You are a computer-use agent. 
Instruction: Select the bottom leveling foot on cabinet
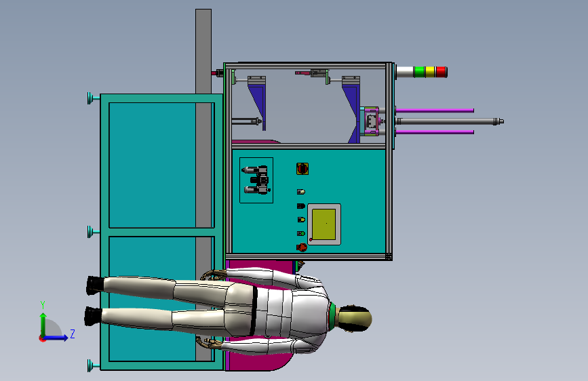coord(93,365)
